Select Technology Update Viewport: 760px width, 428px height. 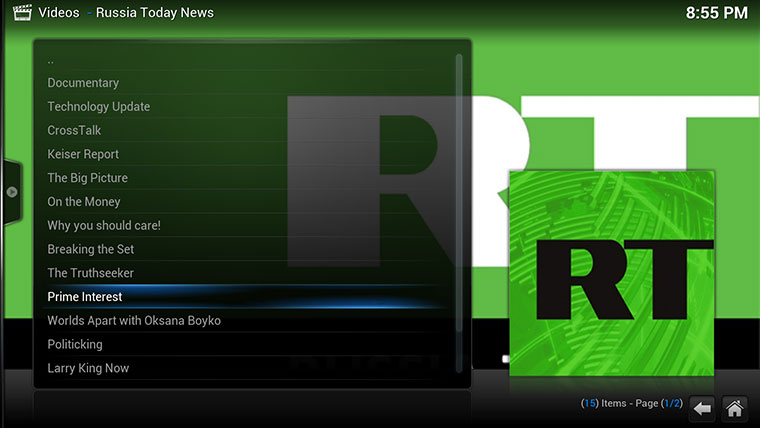point(246,107)
